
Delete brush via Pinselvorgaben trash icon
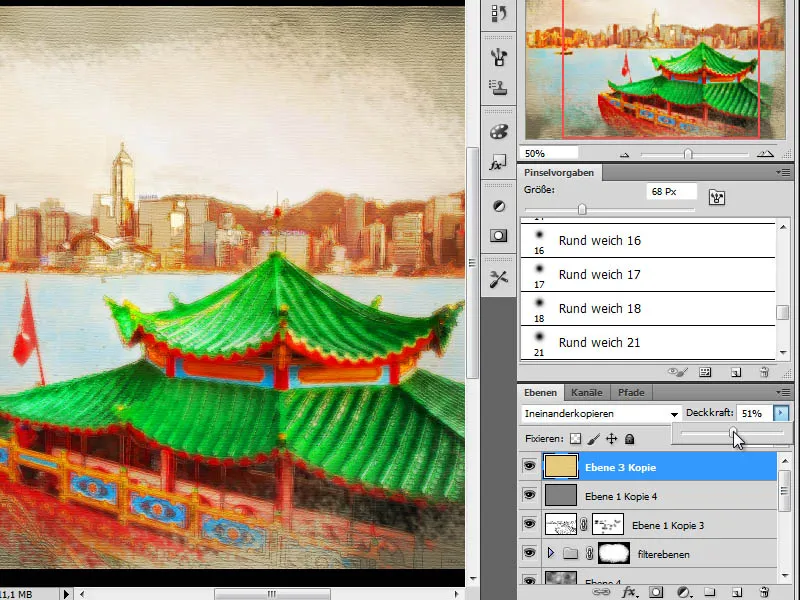pos(764,372)
